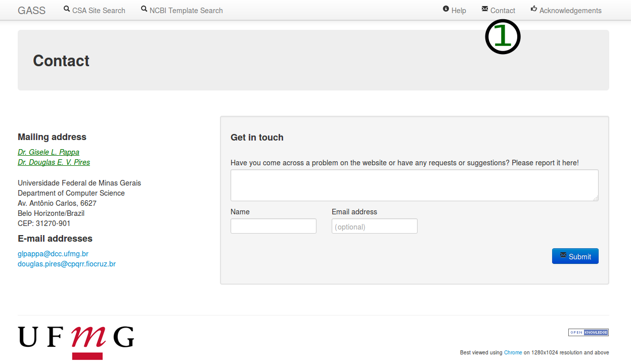
Task: Click the Open Knowledge badge
Action: 588,332
